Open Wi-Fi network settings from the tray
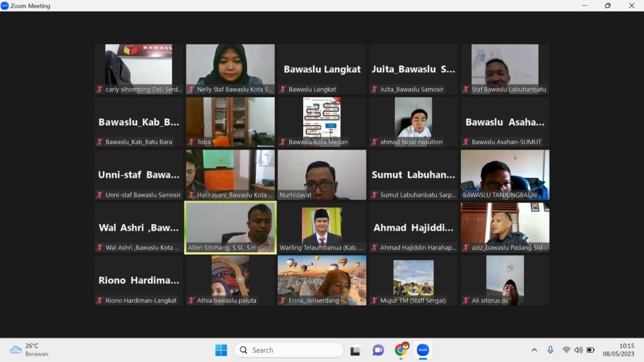The width and height of the screenshot is (644, 362). click(566, 350)
